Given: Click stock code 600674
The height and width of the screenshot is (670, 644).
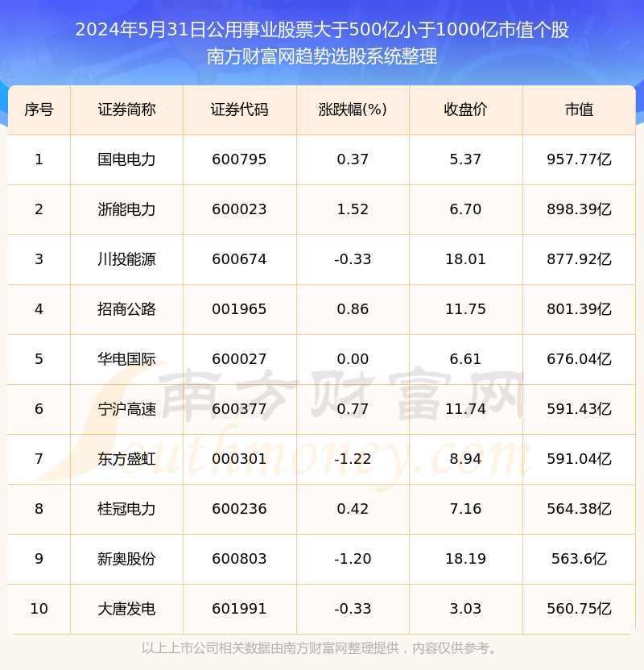Looking at the screenshot, I should pos(239,259).
